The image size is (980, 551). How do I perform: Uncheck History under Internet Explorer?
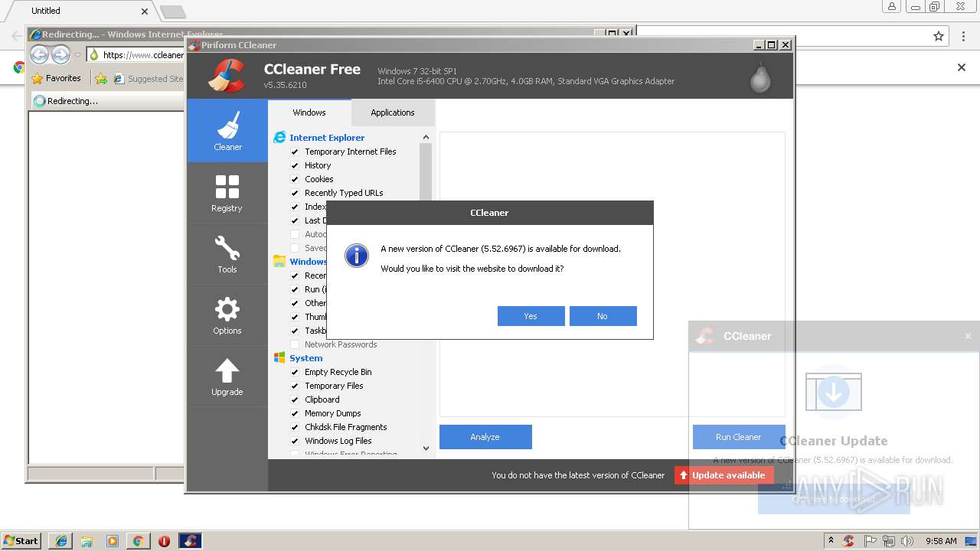click(x=295, y=165)
